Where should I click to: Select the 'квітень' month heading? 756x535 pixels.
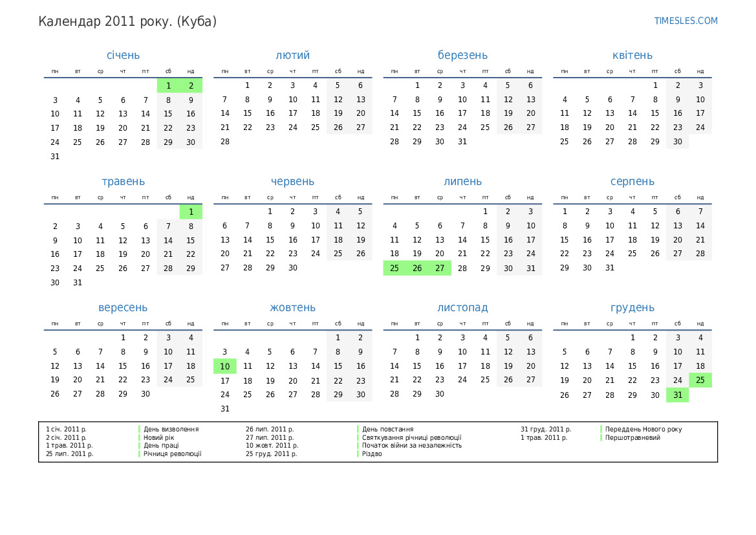click(632, 55)
